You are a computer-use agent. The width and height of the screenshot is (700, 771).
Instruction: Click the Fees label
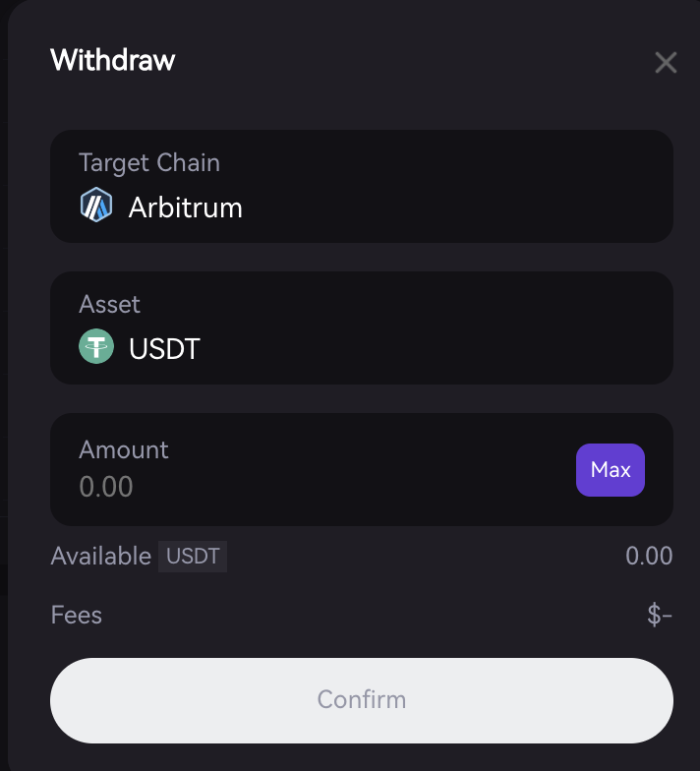coord(77,616)
